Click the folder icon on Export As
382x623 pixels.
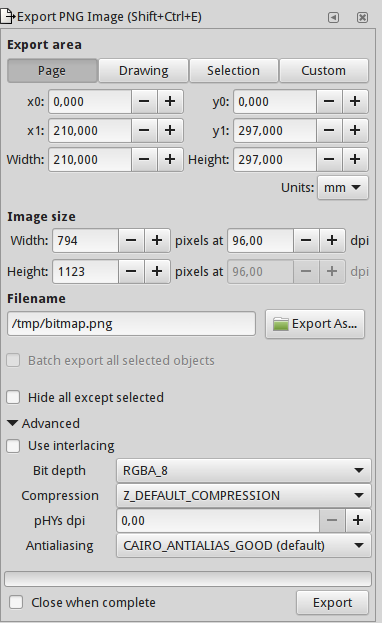pyautogui.click(x=280, y=324)
